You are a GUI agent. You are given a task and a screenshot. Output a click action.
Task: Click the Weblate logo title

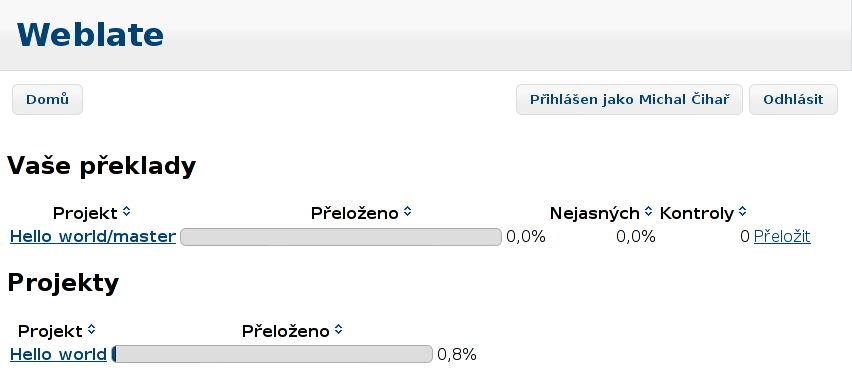point(90,35)
